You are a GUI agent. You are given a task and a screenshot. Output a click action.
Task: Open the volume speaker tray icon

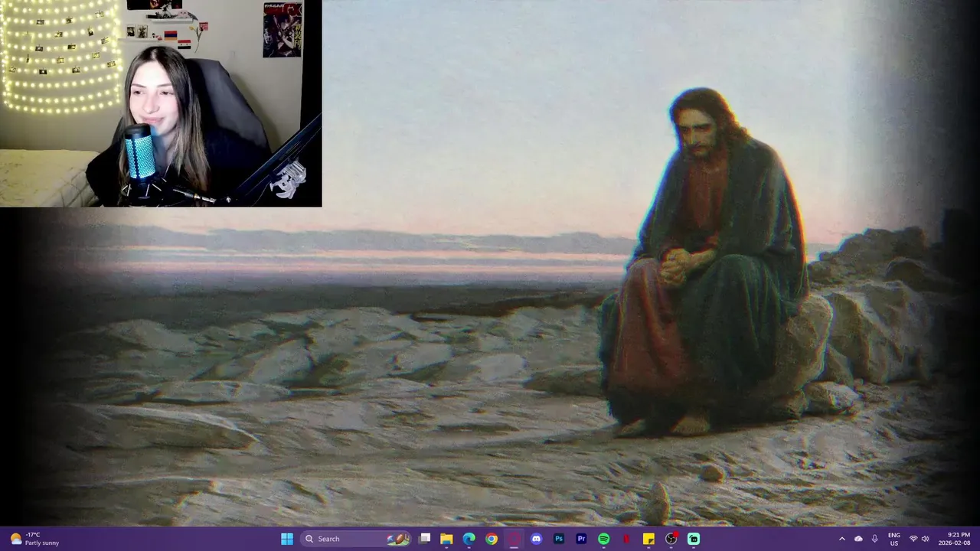point(925,539)
